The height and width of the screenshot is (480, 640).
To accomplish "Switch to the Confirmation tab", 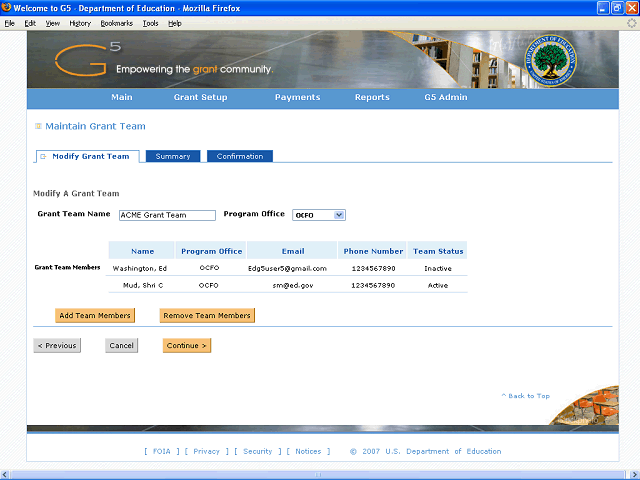I will 240,156.
